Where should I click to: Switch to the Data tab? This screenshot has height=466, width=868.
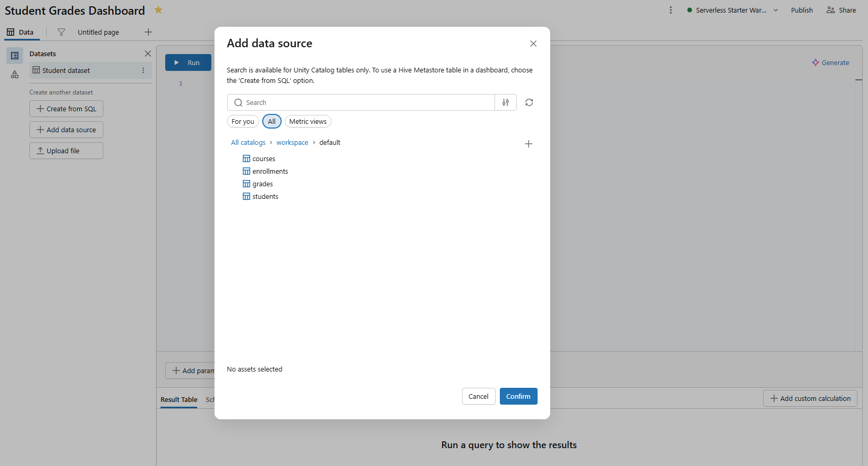(x=20, y=32)
